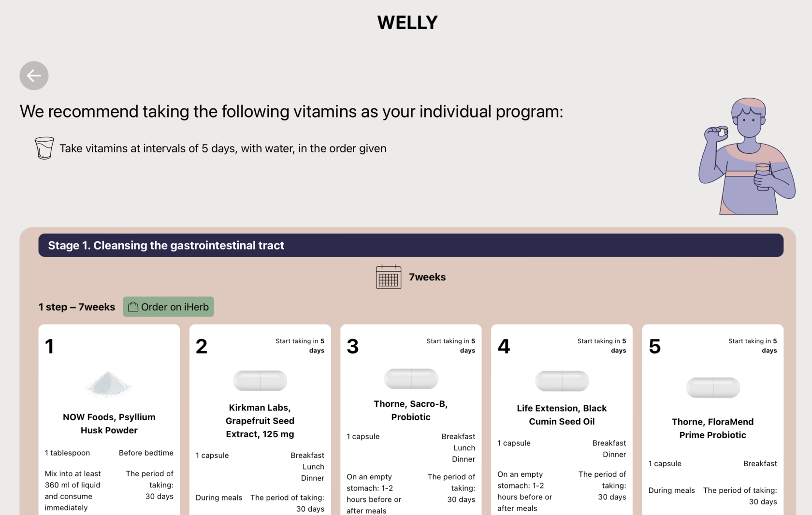Click the Black Cumin Seed Oil capsule image

pyautogui.click(x=562, y=381)
